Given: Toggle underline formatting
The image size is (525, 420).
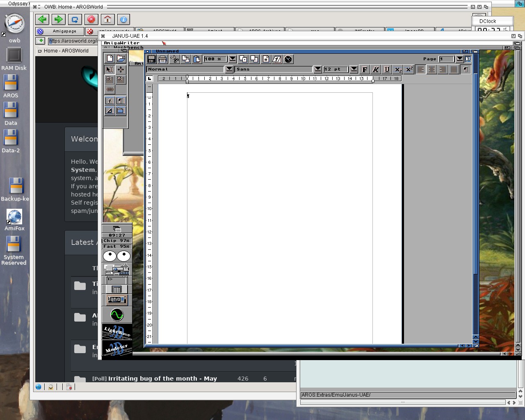Looking at the screenshot, I should pos(386,69).
